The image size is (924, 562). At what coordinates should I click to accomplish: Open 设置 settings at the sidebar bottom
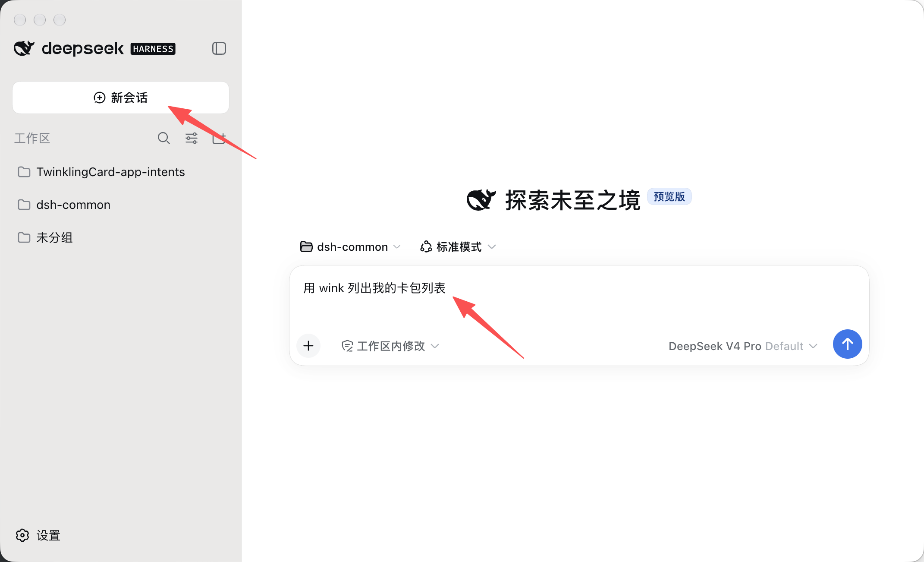point(38,535)
